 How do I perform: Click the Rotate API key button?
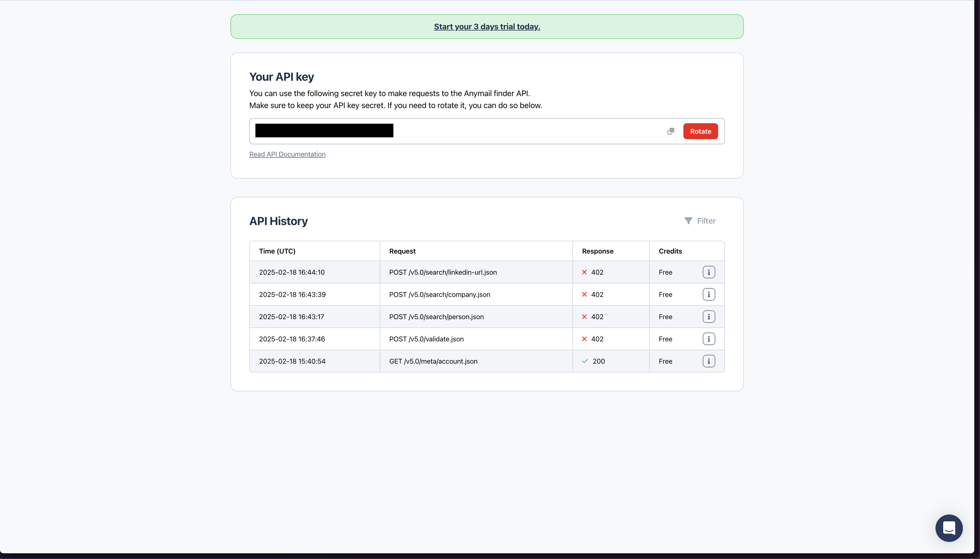coord(700,131)
